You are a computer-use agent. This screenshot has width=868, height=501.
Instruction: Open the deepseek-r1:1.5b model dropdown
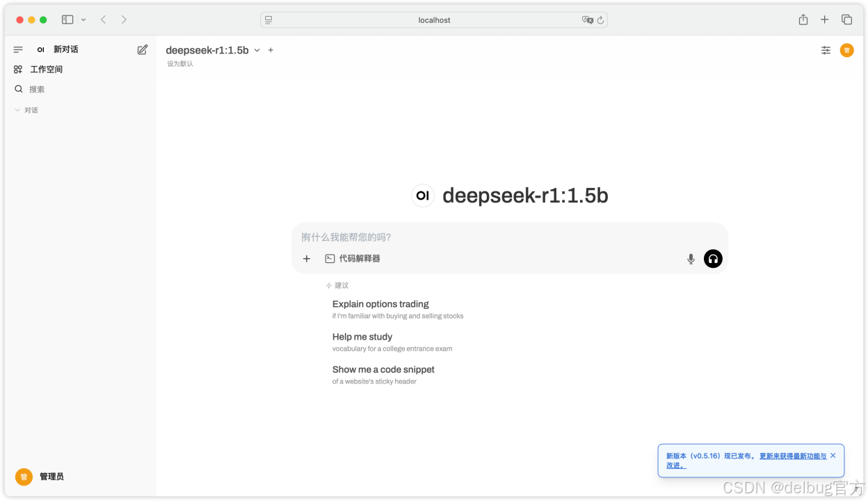click(x=213, y=50)
